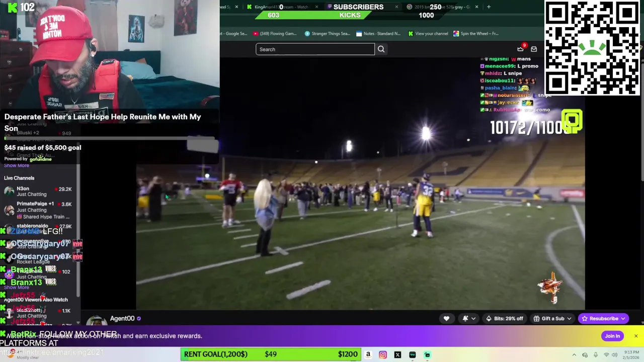Click the Resubscribe button
The height and width of the screenshot is (362, 644).
(603, 318)
